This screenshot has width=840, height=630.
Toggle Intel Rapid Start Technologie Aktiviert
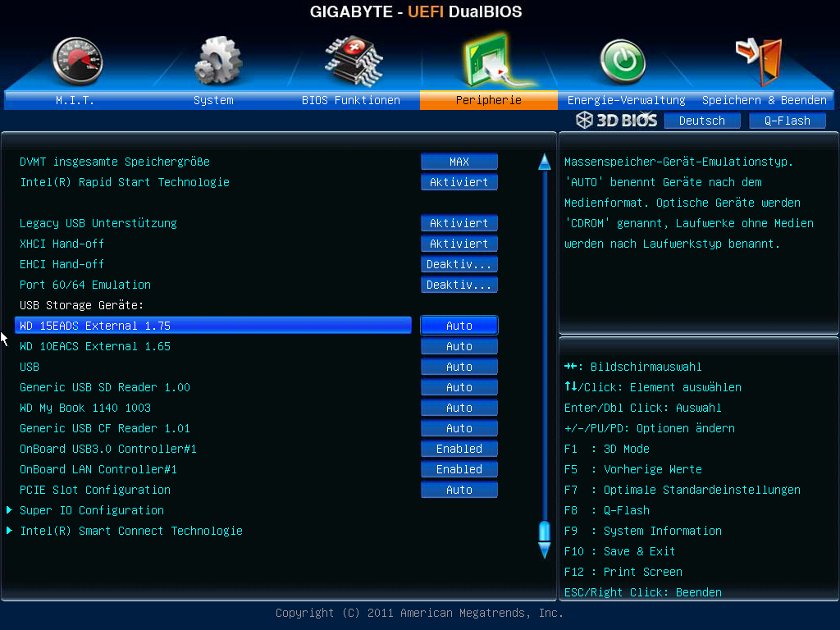[x=459, y=182]
